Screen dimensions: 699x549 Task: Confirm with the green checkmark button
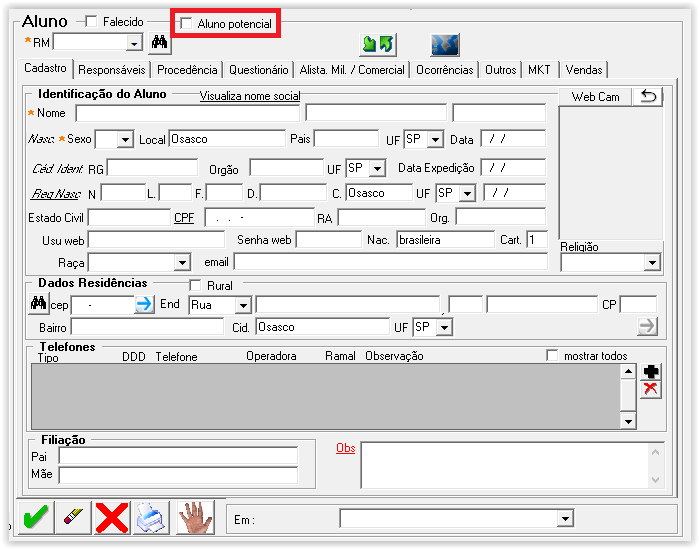point(36,517)
